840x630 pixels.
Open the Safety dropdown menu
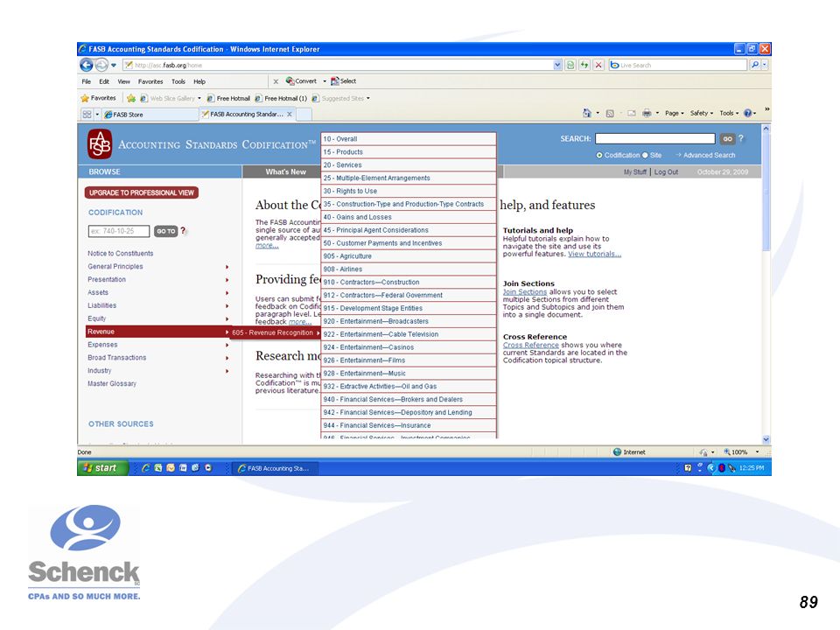[x=701, y=113]
